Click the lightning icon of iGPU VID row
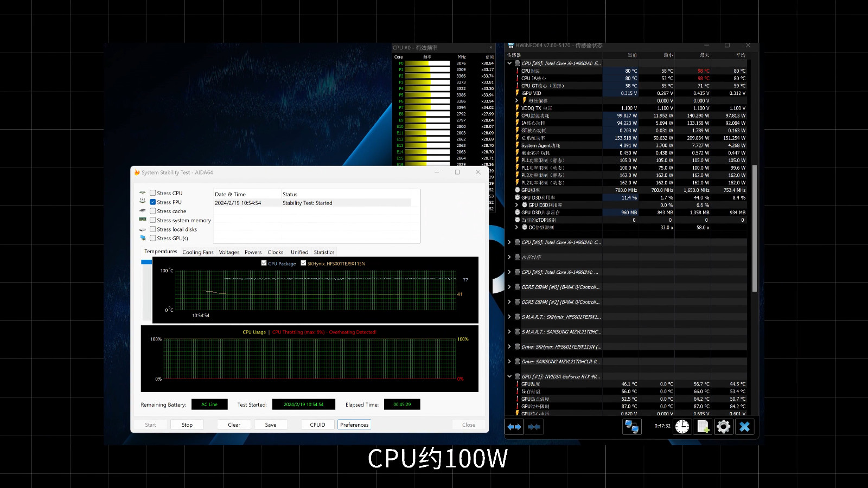The image size is (868, 488). tap(517, 93)
